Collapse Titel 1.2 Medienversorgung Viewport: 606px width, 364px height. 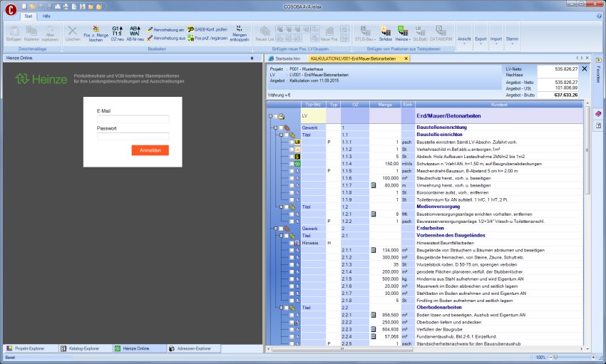[x=281, y=207]
